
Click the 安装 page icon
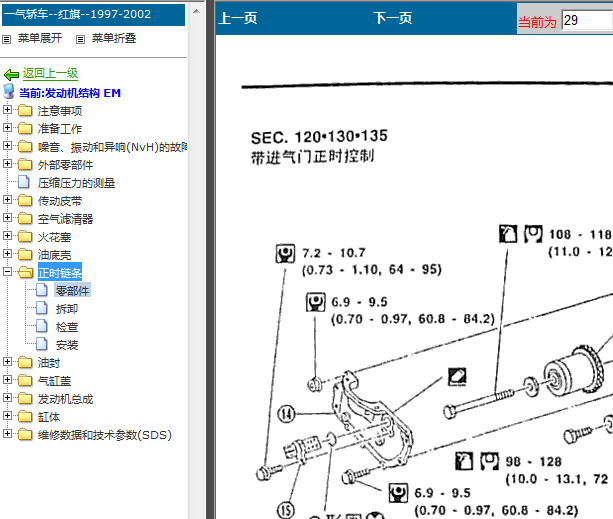click(42, 344)
